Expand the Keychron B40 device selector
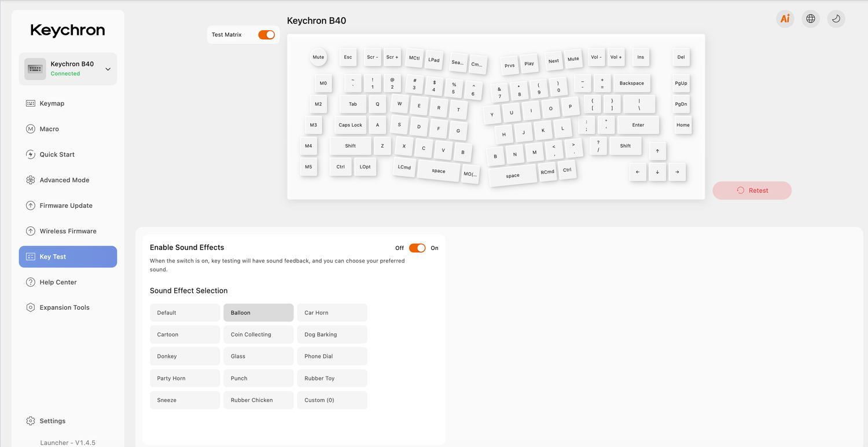Screen dimensions: 868x447 (68, 69)
